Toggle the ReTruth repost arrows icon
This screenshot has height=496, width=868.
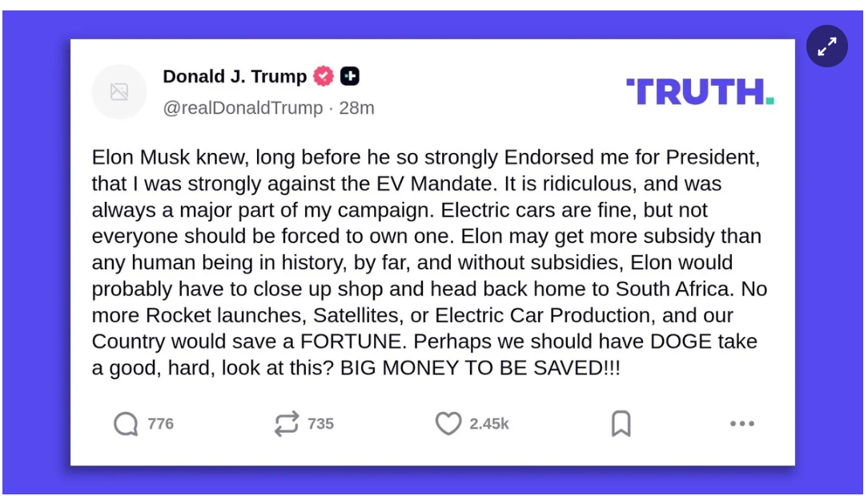click(287, 424)
